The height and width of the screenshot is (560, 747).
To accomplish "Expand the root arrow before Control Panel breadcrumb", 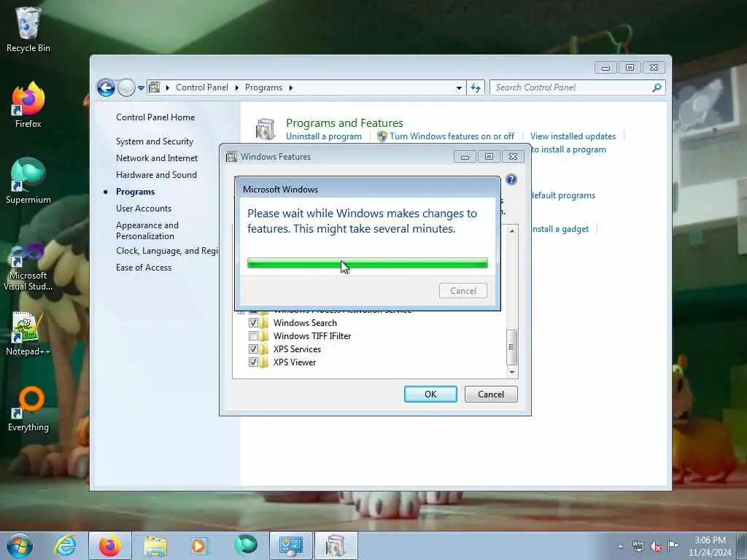I will [168, 87].
